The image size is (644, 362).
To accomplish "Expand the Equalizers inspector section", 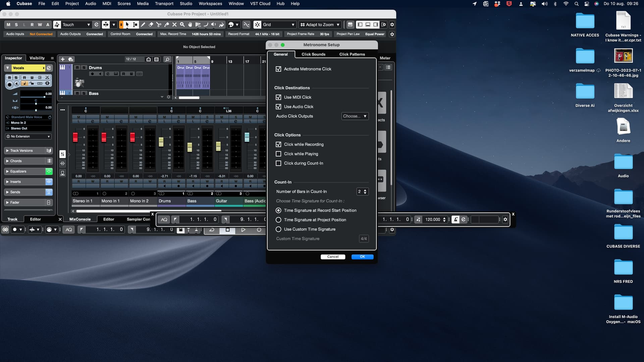I will [x=18, y=171].
